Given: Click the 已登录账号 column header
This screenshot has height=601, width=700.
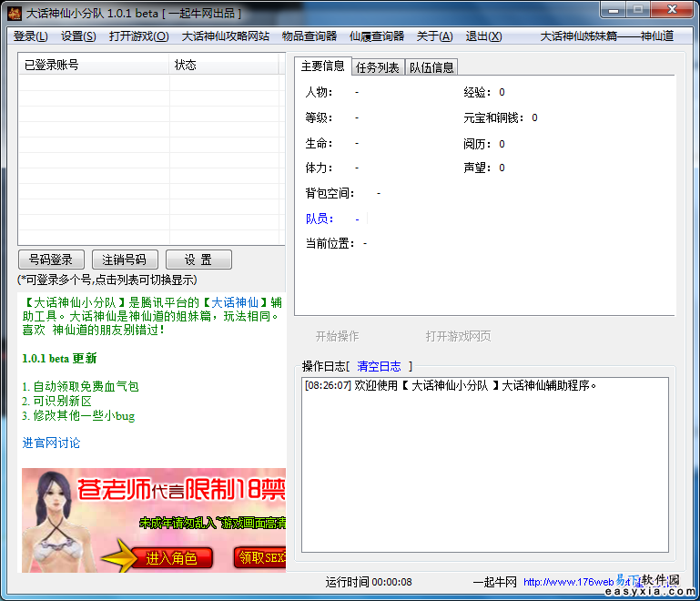Looking at the screenshot, I should pyautogui.click(x=51, y=65).
